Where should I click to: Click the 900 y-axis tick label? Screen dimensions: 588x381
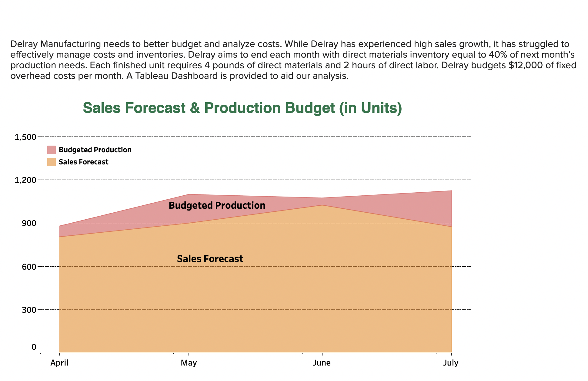29,223
